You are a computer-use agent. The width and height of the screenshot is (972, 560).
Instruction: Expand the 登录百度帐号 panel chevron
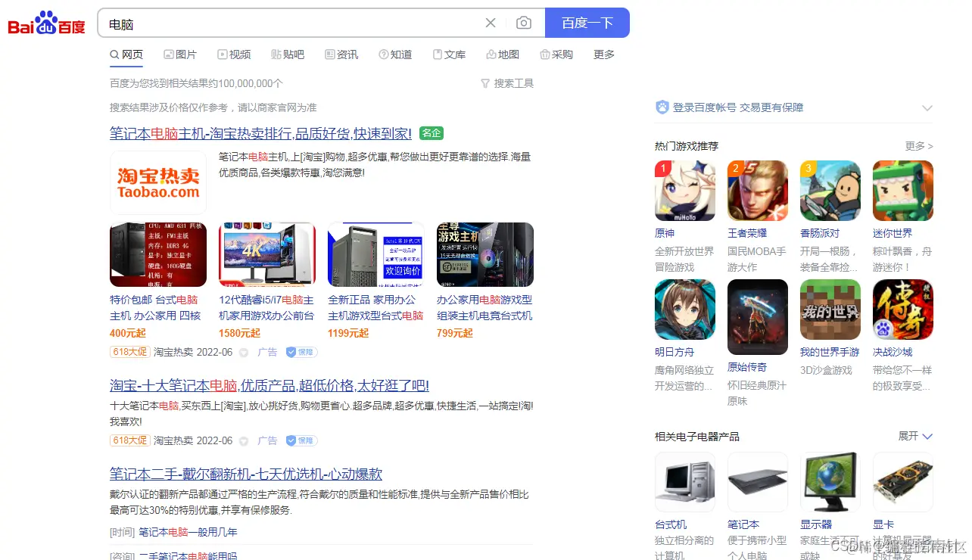point(927,108)
